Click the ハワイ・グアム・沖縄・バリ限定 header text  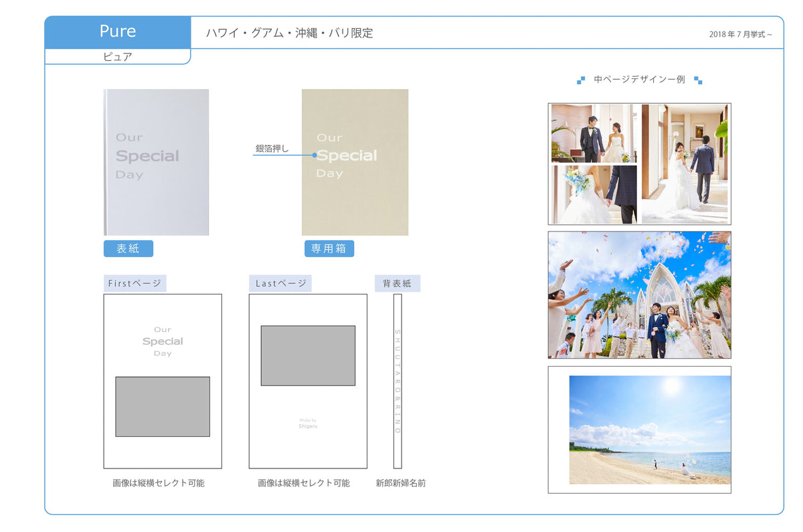click(x=289, y=33)
